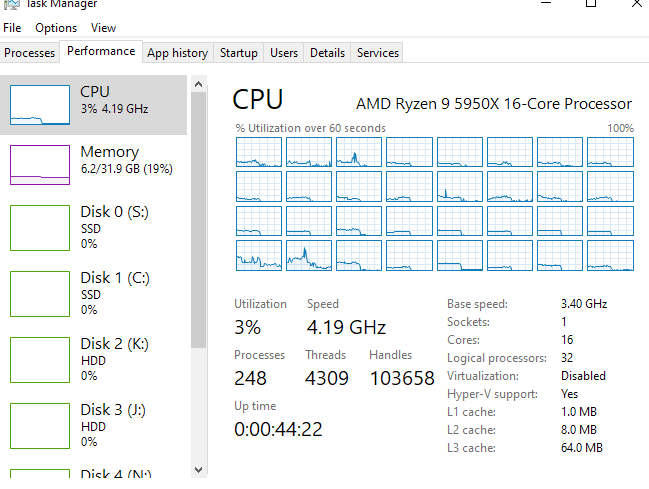
Task: Open the View menu
Action: pyautogui.click(x=103, y=28)
